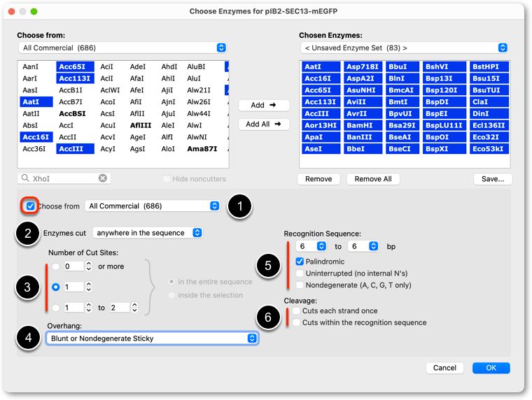
Task: Select ClaI in Chosen Enzymes
Action: click(489, 102)
